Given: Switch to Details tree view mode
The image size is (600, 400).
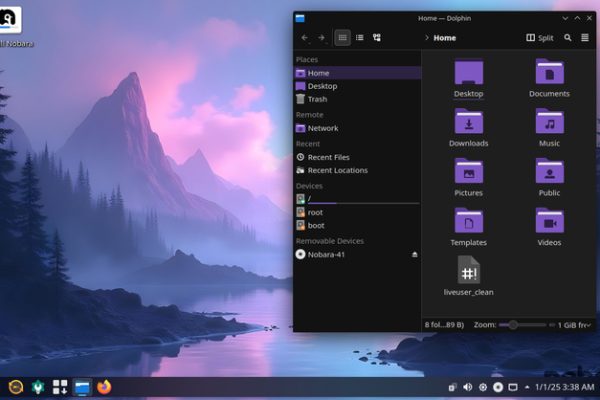Looking at the screenshot, I should (x=377, y=38).
